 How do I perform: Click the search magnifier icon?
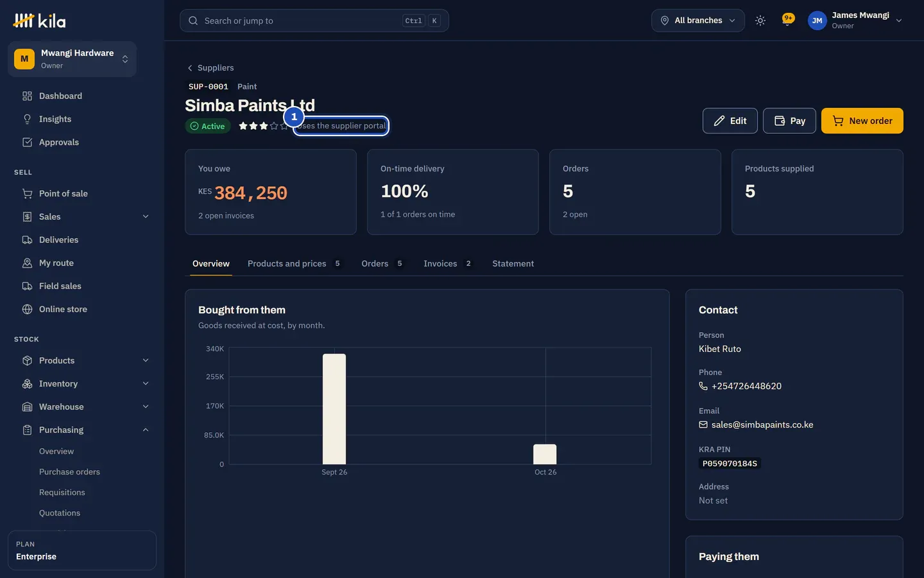tap(193, 21)
